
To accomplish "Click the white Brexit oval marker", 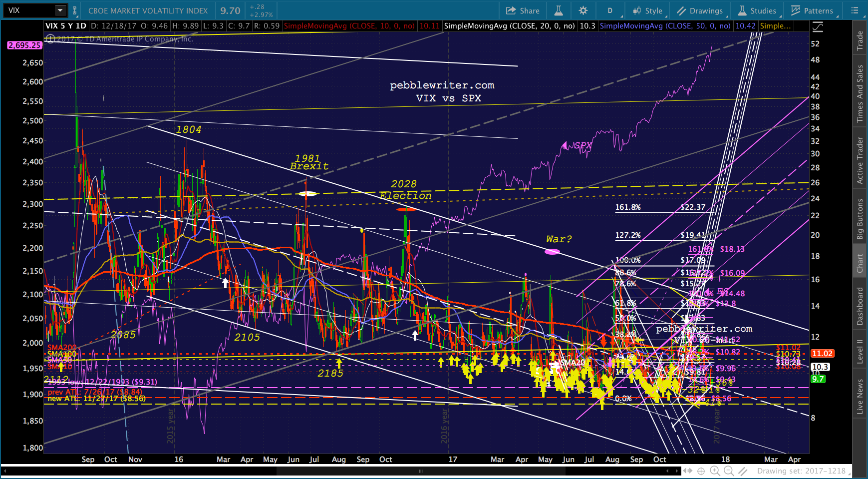I will click(307, 194).
